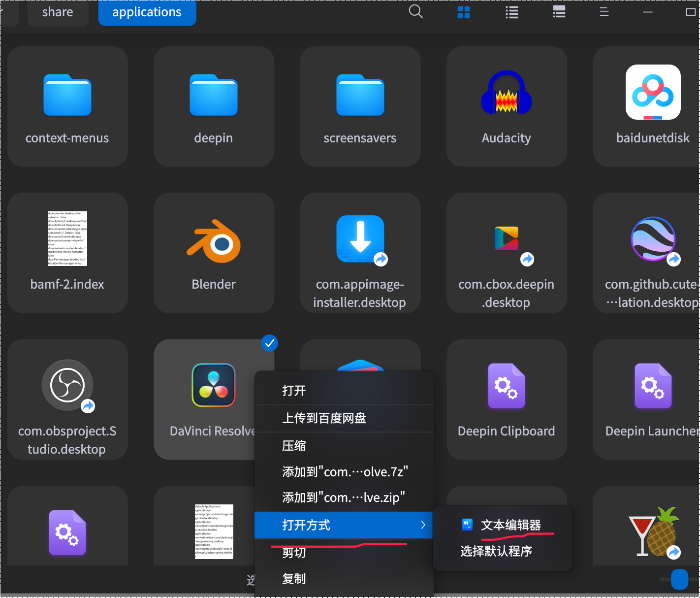Expand the 打开方式 submenu arrow

tap(422, 525)
